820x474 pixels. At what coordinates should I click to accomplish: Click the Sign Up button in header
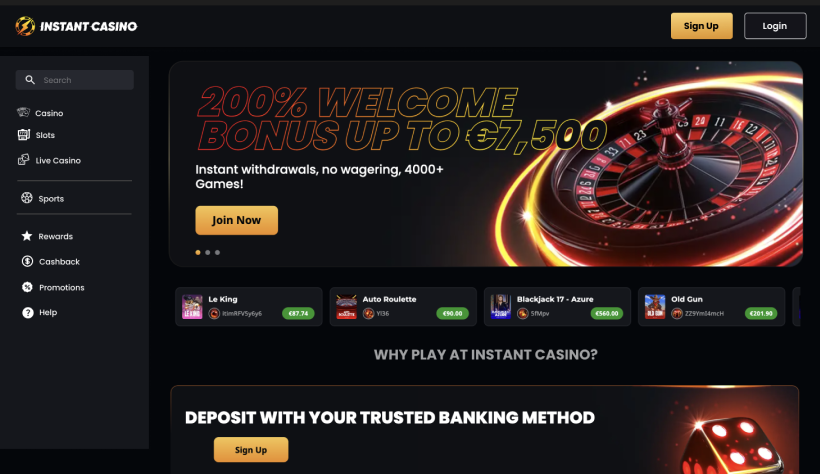(701, 26)
